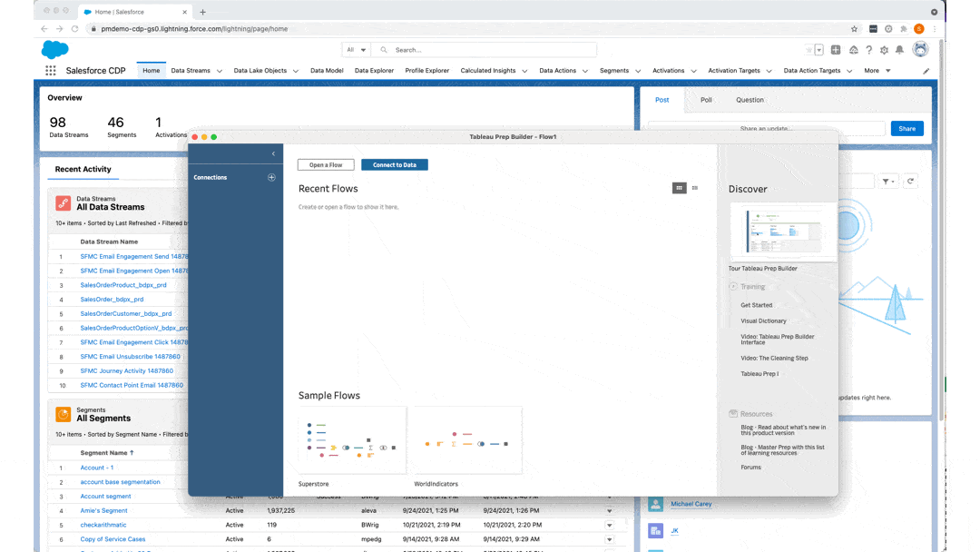
Task: Open the Salesforce notifications bell
Action: pos(899,50)
